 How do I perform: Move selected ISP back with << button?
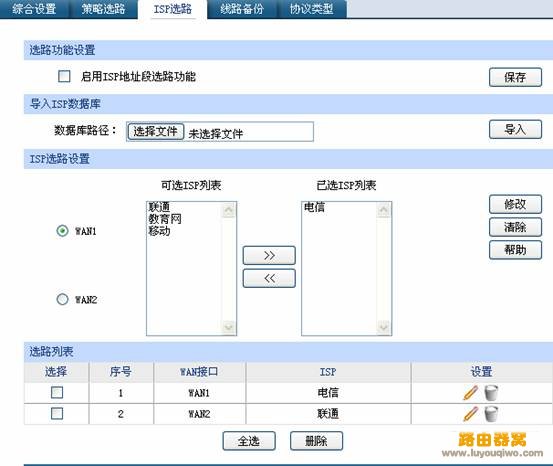(269, 278)
